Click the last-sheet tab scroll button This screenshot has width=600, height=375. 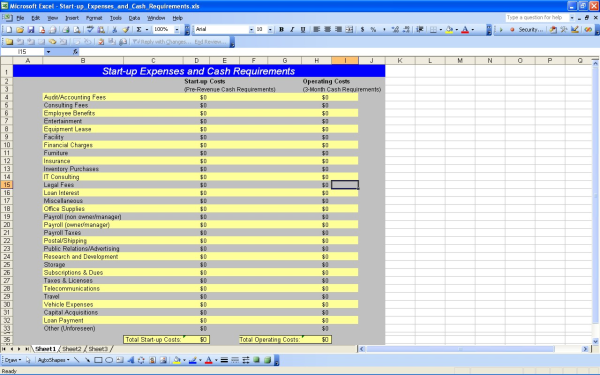(26, 349)
